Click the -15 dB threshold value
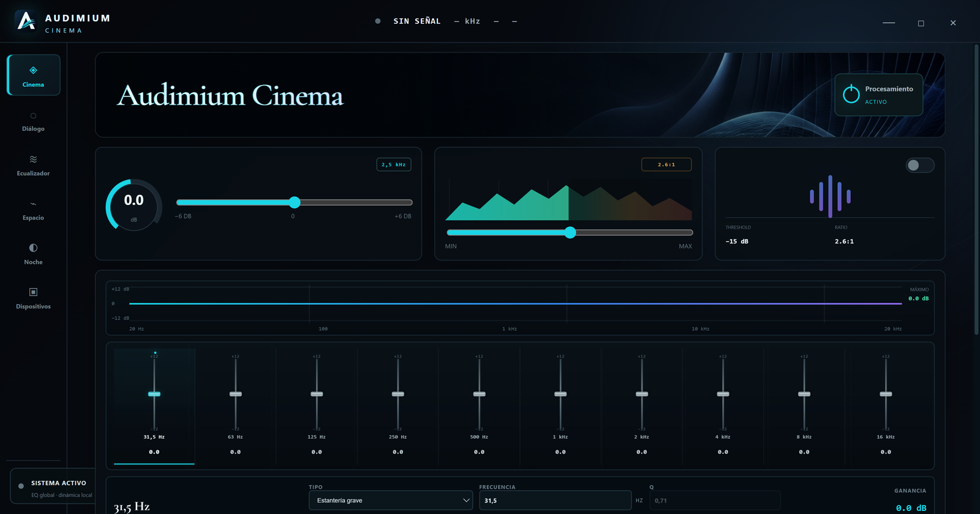The image size is (980, 514). tap(737, 242)
